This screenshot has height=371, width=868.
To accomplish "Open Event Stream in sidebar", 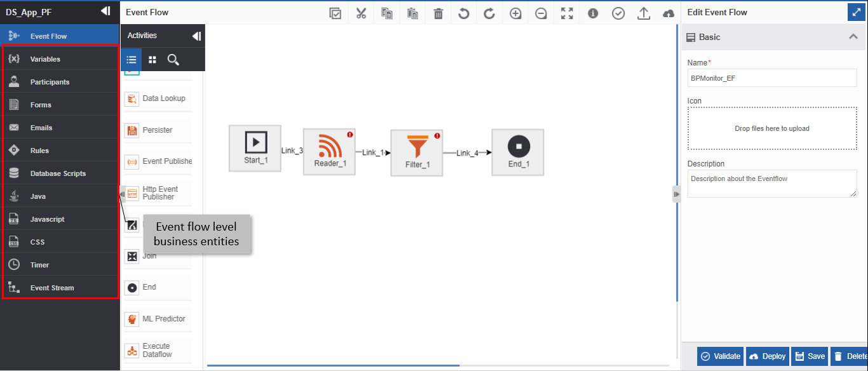I will (x=60, y=288).
